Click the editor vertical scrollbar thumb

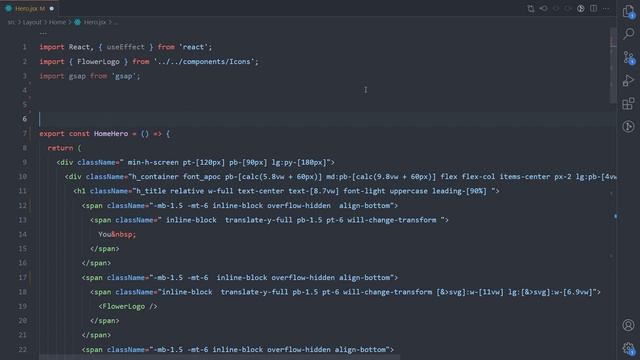click(613, 65)
